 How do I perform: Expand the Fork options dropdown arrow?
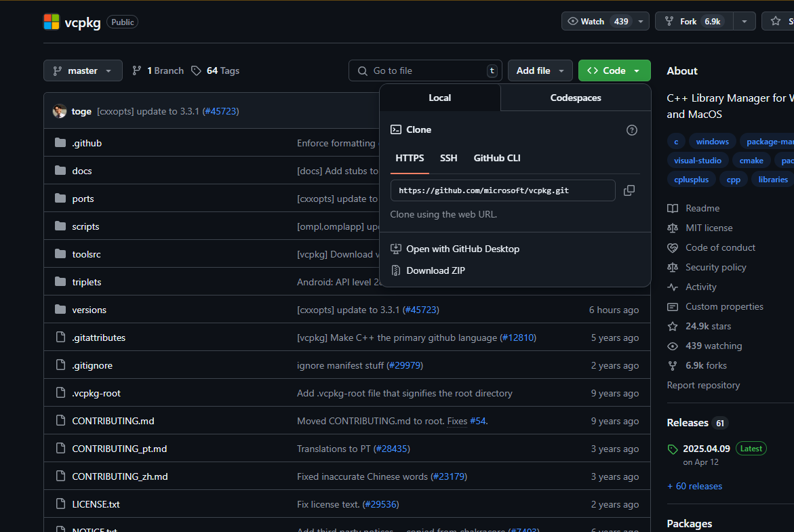[745, 21]
